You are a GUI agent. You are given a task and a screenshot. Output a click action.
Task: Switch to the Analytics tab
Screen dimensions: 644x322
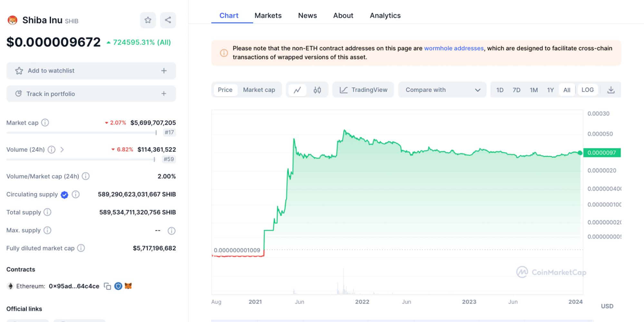(385, 15)
